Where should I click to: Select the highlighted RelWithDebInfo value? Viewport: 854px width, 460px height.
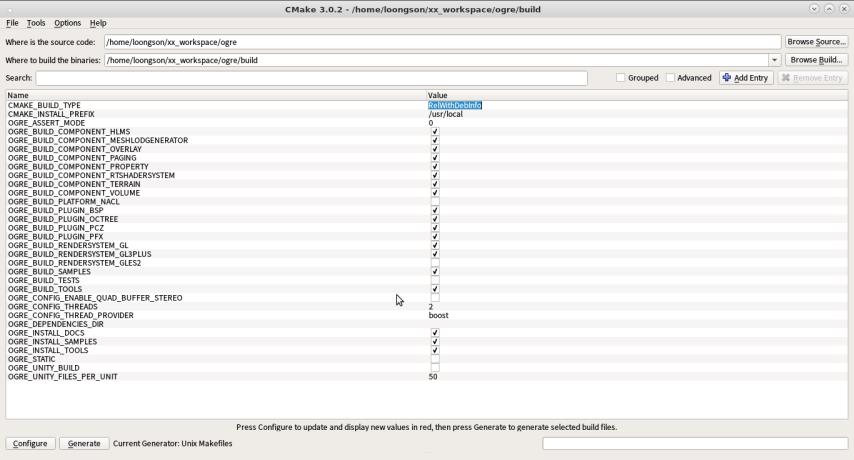(x=455, y=105)
